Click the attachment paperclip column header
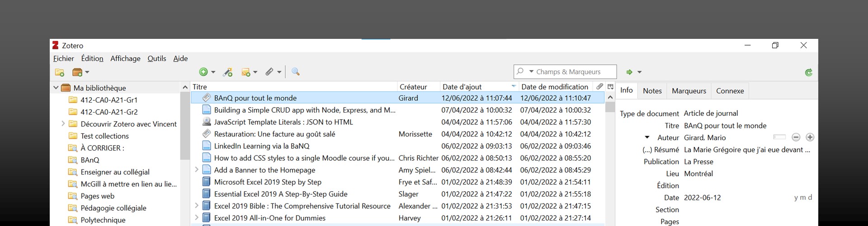The height and width of the screenshot is (226, 868). tap(599, 86)
